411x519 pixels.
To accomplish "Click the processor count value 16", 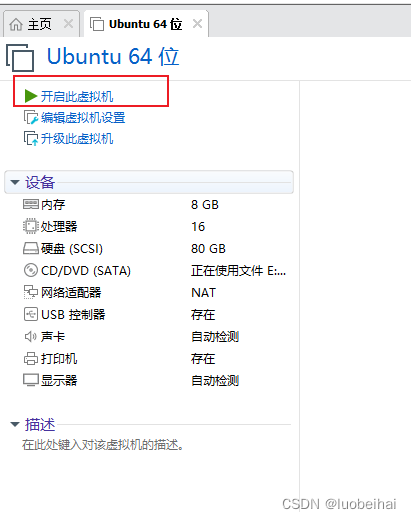I will [x=198, y=226].
